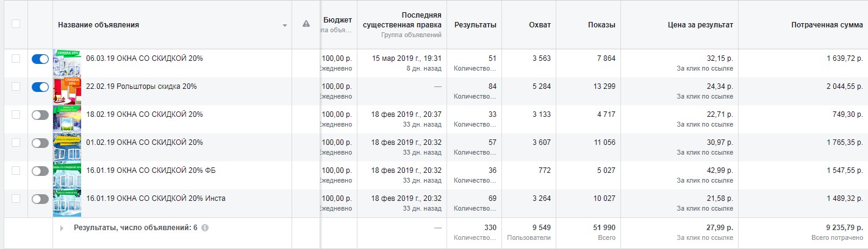
Task: Open the 01.02.19 ОКНА СО СКИДКОЙ ad name
Action: point(145,142)
